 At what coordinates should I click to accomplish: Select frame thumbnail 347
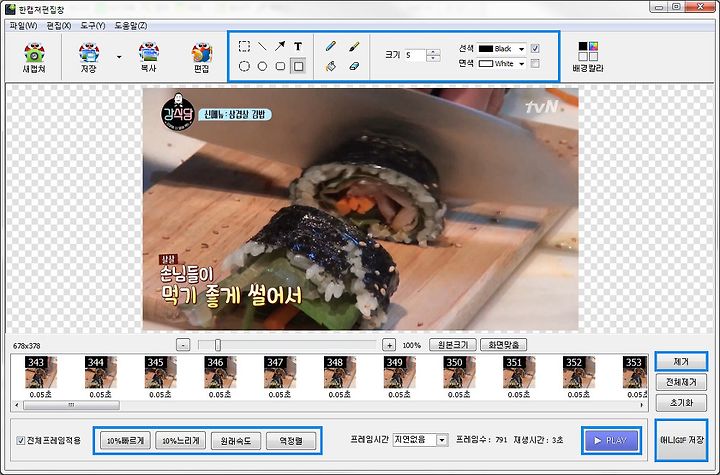coord(280,372)
